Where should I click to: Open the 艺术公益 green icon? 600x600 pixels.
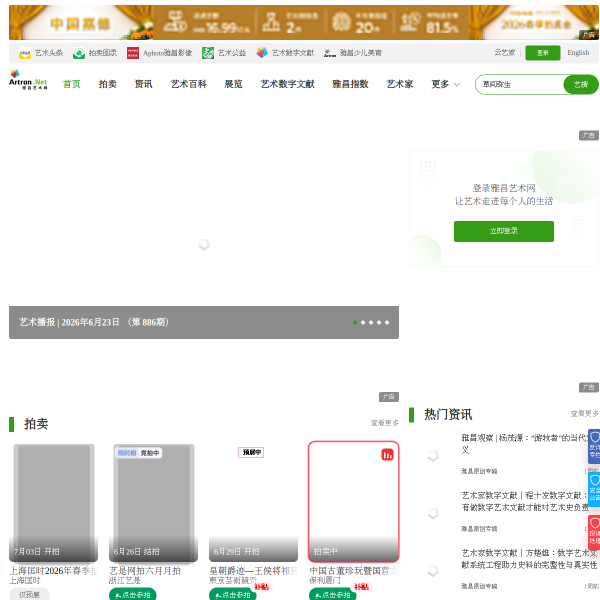[208, 53]
